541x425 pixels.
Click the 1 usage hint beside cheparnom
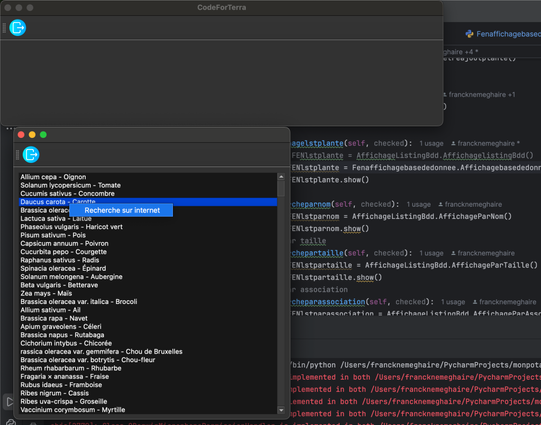tap(419, 205)
